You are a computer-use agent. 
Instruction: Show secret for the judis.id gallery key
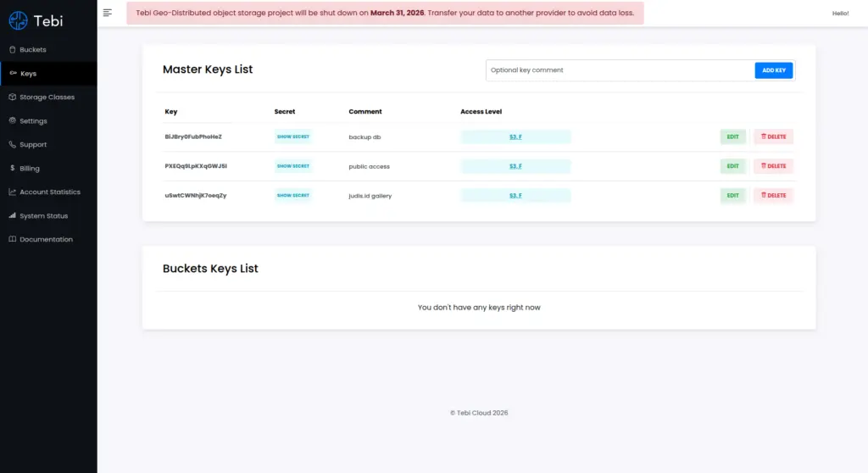click(292, 196)
